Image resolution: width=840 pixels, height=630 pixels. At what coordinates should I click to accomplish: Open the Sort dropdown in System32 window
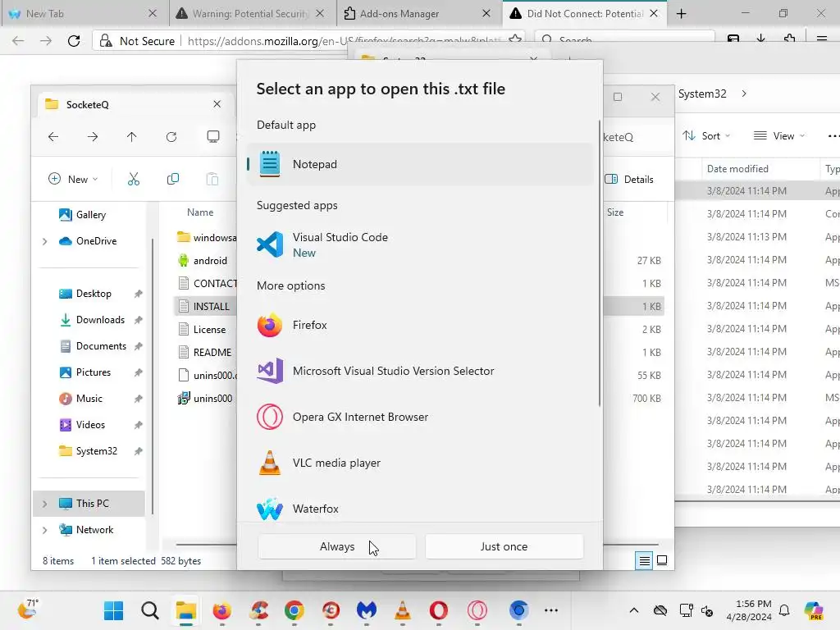[x=706, y=136]
